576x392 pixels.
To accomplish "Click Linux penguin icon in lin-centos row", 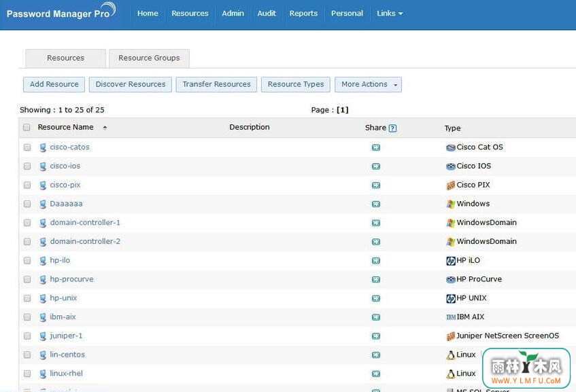I will pos(450,355).
